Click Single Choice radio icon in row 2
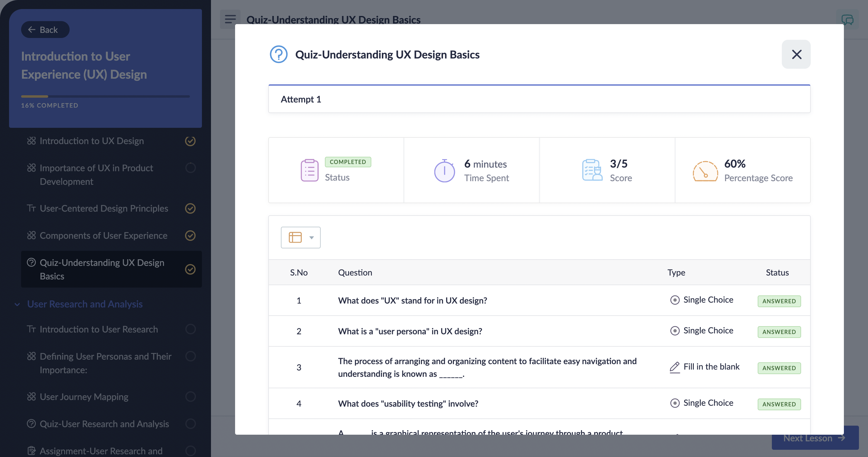The width and height of the screenshot is (868, 457). pos(675,331)
